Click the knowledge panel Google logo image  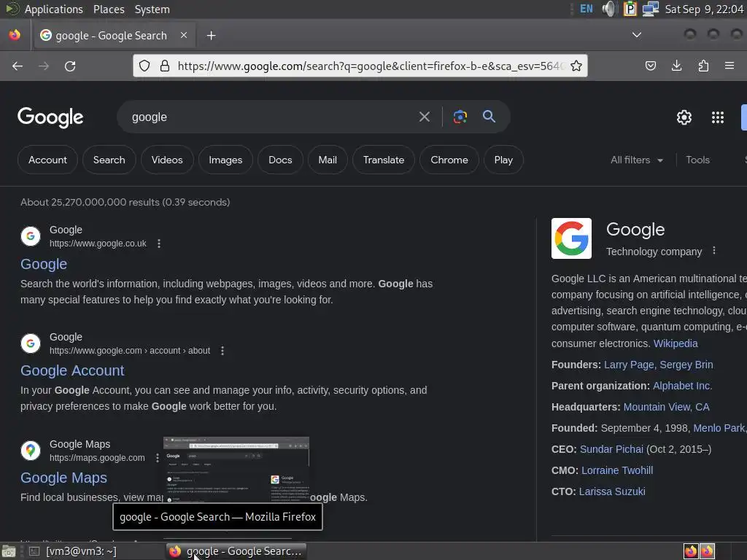[x=571, y=238]
